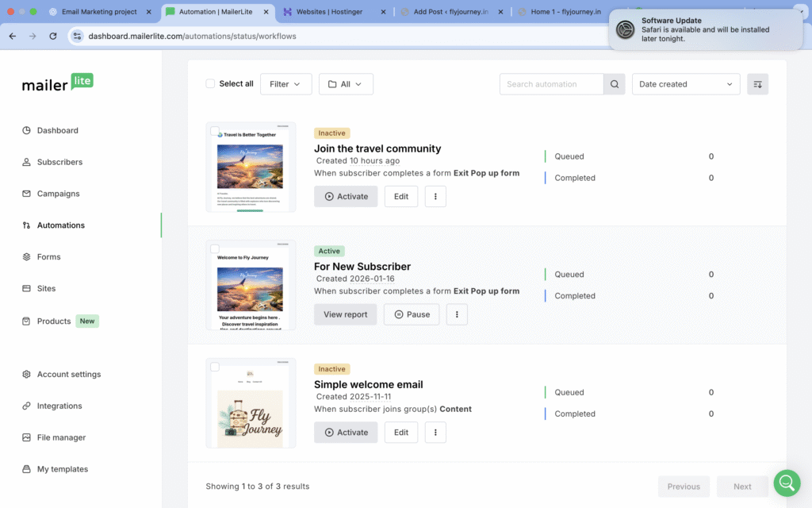The height and width of the screenshot is (508, 812).
Task: Open three-dot menu for Simple welcome email
Action: (435, 433)
